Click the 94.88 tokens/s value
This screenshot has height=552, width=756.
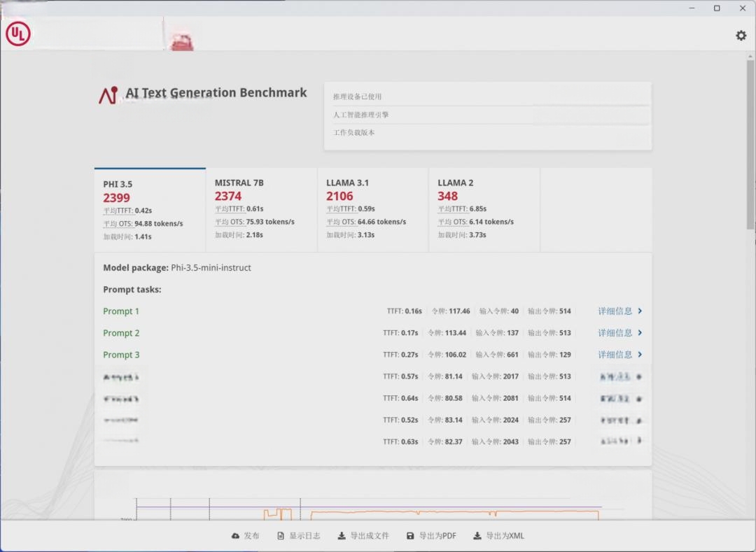click(x=159, y=223)
